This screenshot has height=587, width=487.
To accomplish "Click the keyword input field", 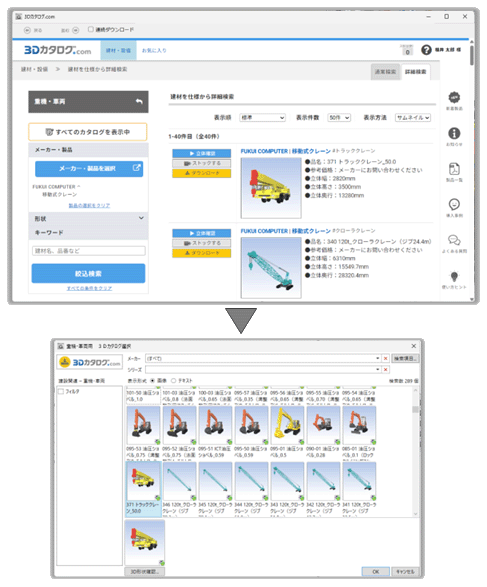I will pos(89,251).
